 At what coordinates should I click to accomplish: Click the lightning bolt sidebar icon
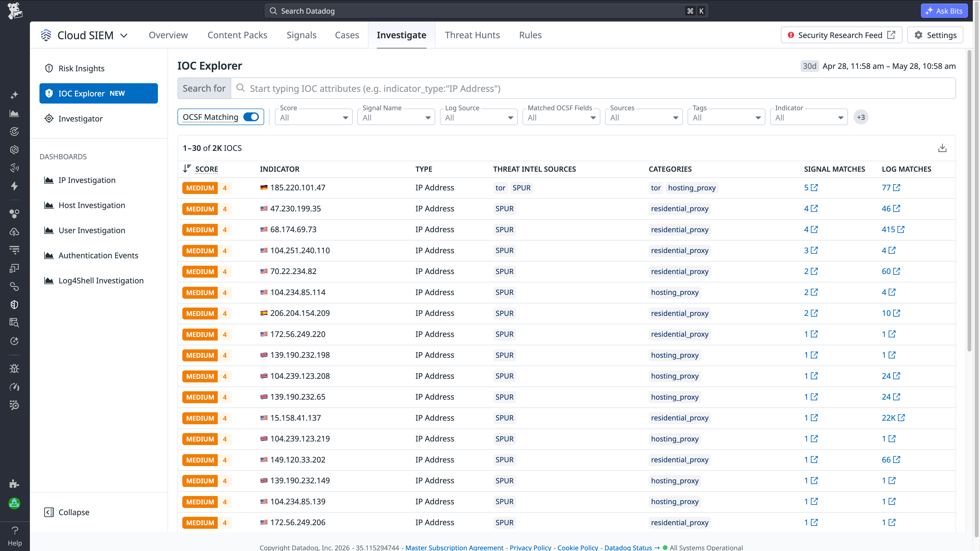14,186
